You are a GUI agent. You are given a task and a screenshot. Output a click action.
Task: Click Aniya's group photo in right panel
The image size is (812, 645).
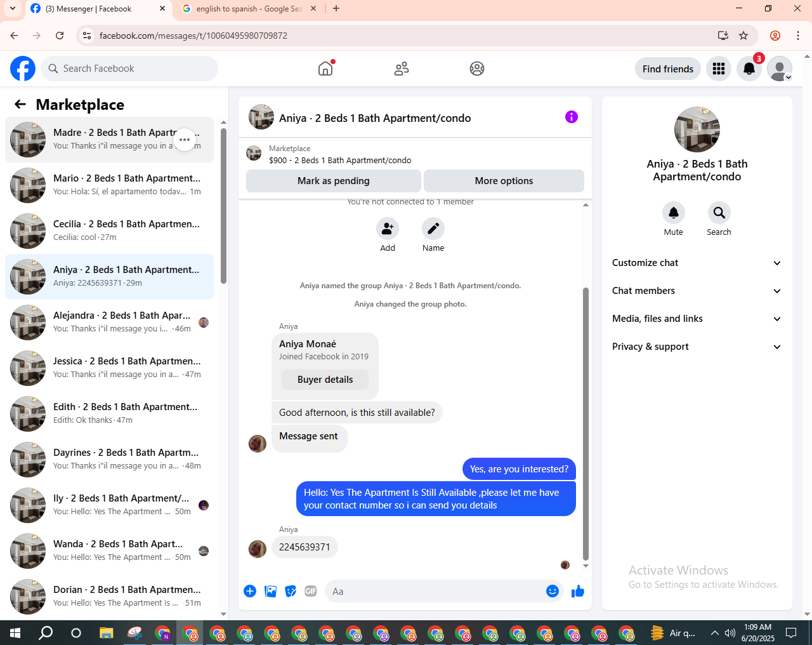(x=697, y=130)
